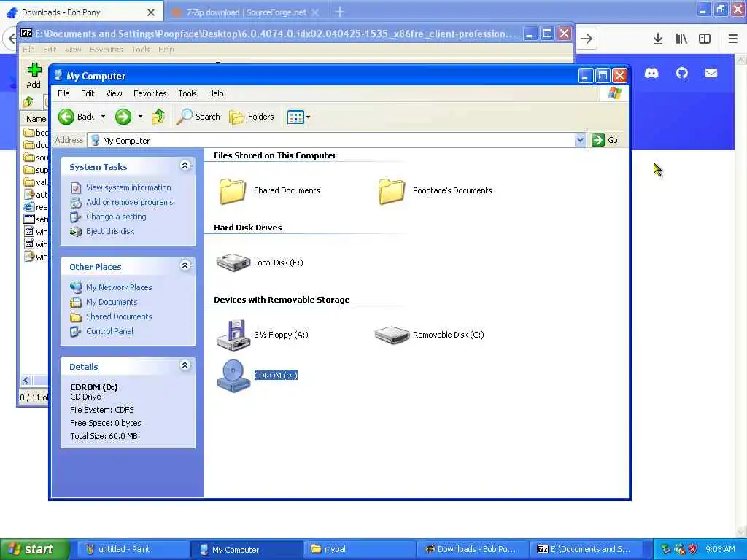
Task: Open the Search pane in My Computer
Action: 198,117
